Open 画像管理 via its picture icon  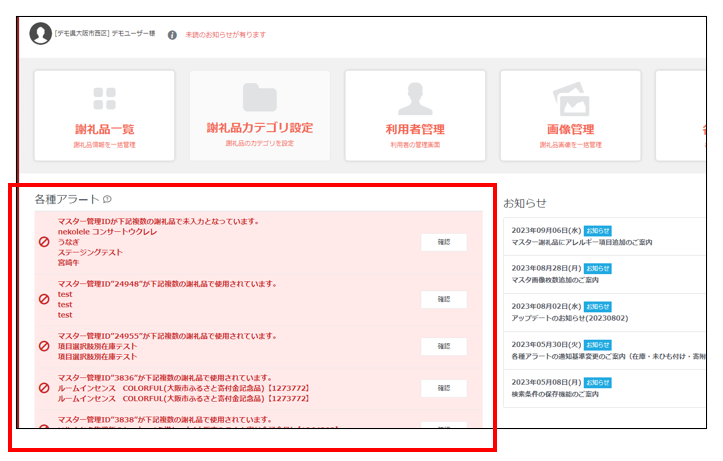click(570, 99)
